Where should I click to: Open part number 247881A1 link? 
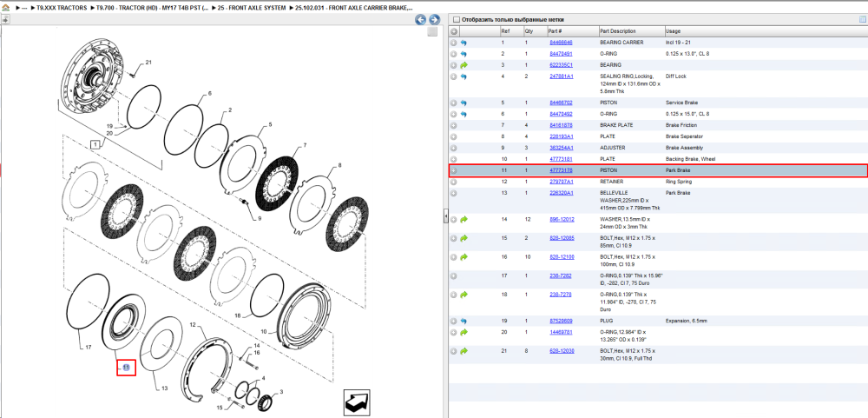[x=561, y=76]
